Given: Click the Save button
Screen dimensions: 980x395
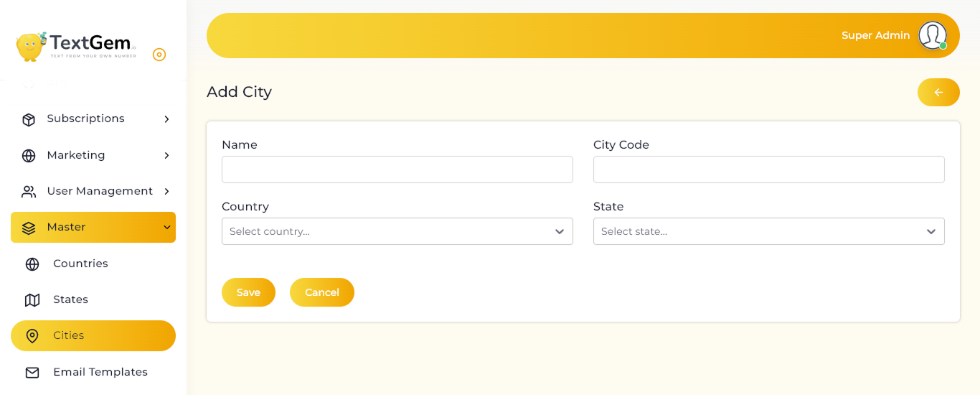Looking at the screenshot, I should [x=248, y=292].
